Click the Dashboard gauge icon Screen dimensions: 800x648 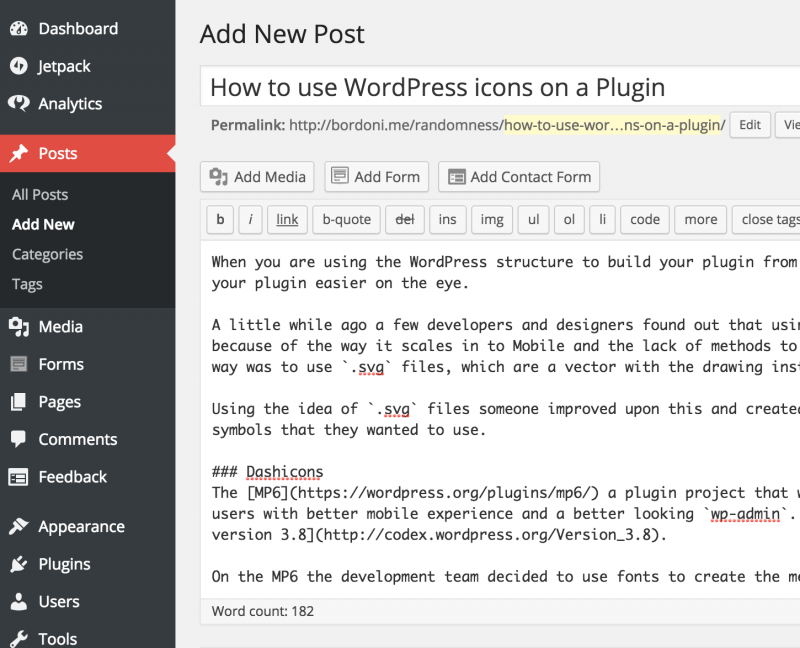point(19,29)
